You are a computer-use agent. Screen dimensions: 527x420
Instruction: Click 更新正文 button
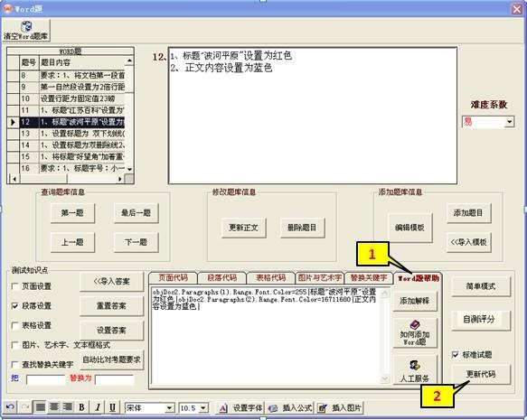pos(243,228)
